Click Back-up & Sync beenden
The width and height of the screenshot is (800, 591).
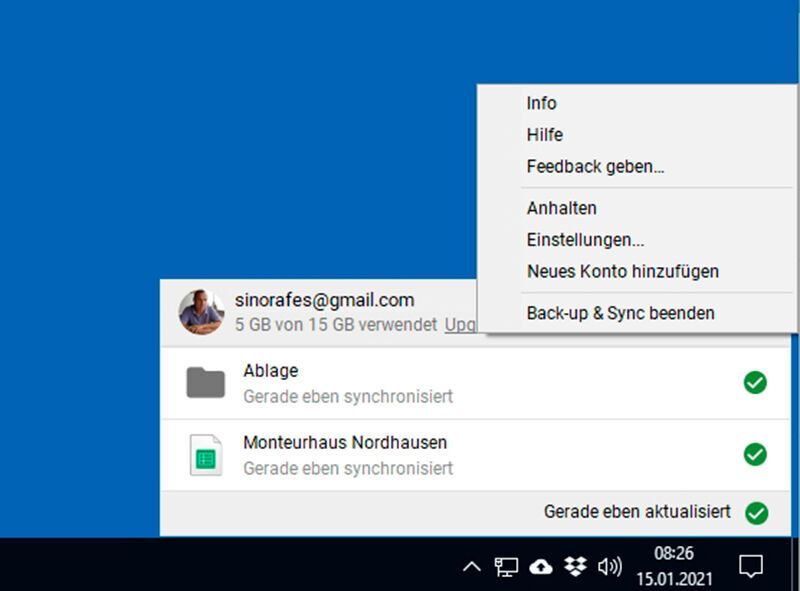[620, 313]
